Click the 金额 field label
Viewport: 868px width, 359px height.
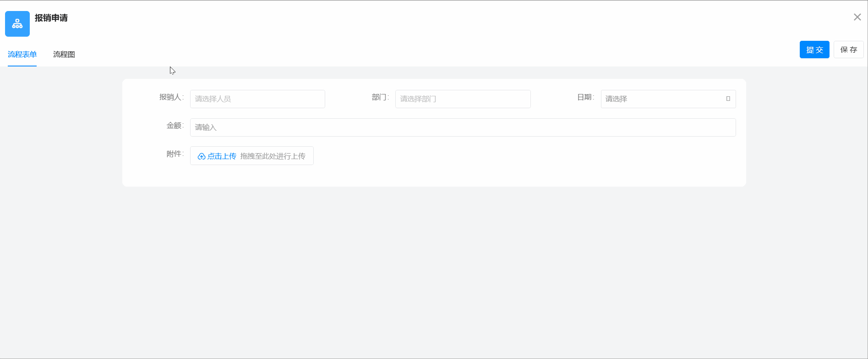pyautogui.click(x=175, y=126)
